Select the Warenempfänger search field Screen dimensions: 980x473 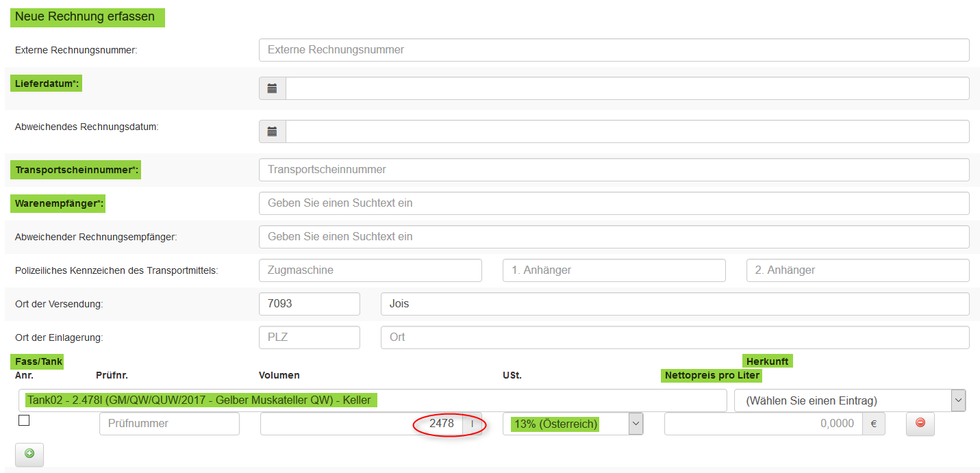[614, 203]
